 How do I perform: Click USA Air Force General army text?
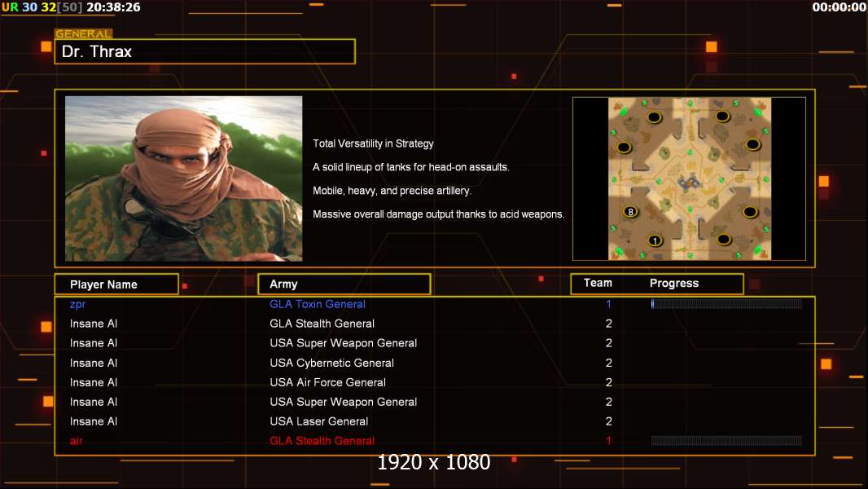(x=327, y=382)
